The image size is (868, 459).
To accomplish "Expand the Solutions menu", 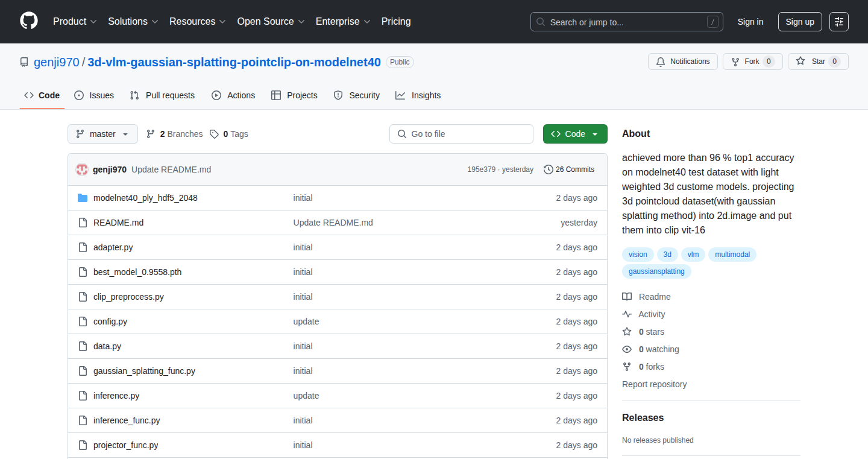I will point(133,21).
